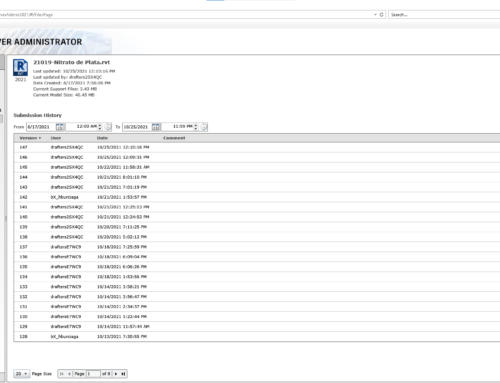Select version 132 row
This screenshot has width=500, height=383.
257,297
